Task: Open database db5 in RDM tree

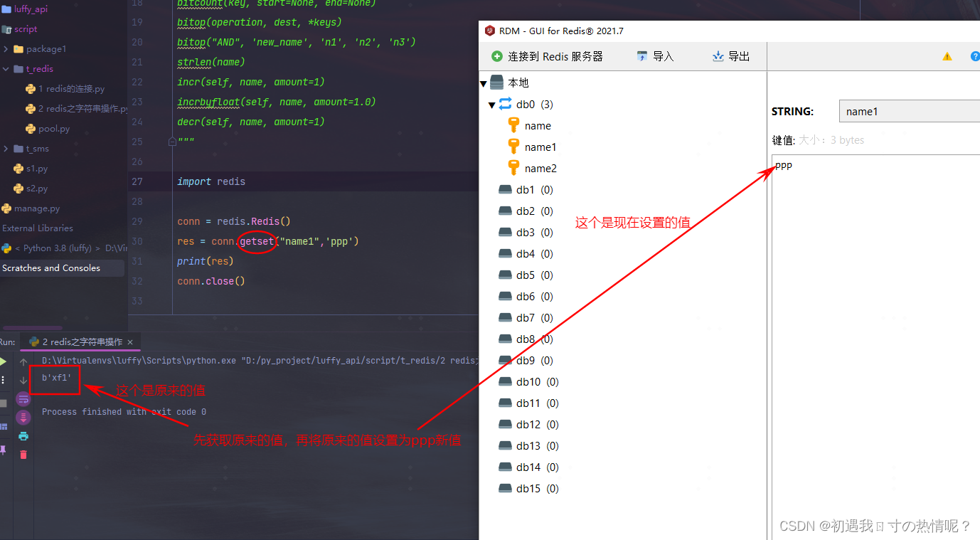Action: point(526,275)
